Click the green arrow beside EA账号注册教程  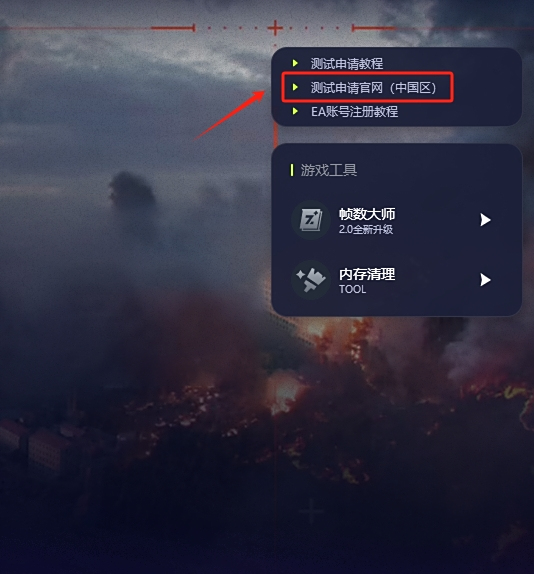pyautogui.click(x=295, y=111)
